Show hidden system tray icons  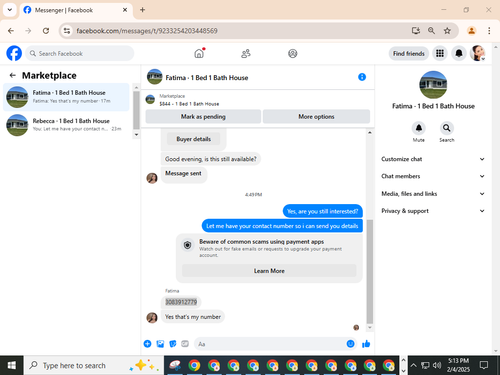[x=413, y=365]
